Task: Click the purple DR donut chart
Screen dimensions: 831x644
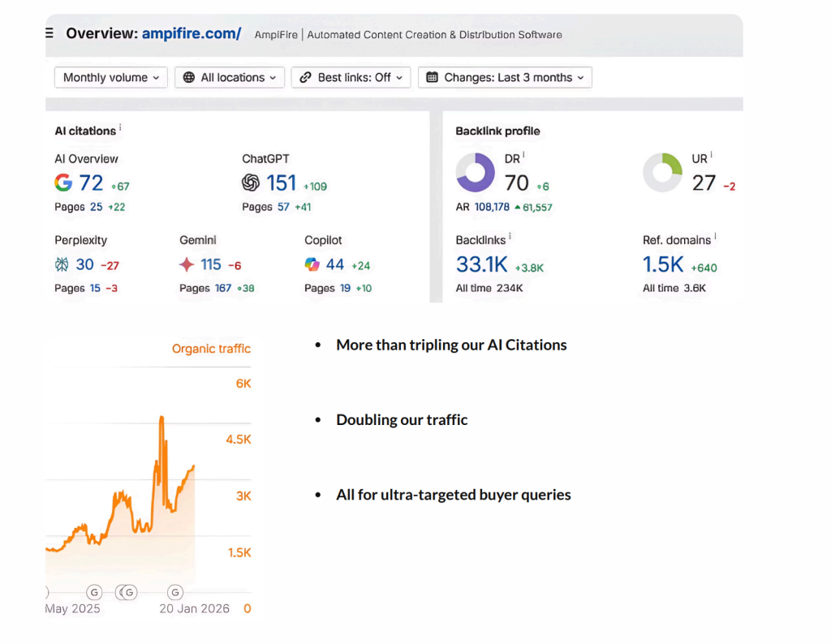Action: (476, 173)
